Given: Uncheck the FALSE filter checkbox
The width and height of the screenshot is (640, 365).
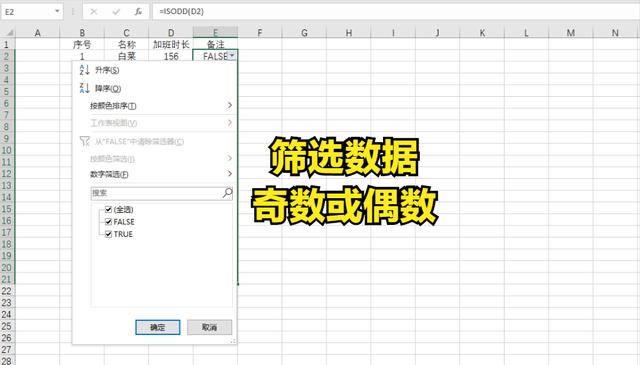Looking at the screenshot, I should click(x=109, y=222).
